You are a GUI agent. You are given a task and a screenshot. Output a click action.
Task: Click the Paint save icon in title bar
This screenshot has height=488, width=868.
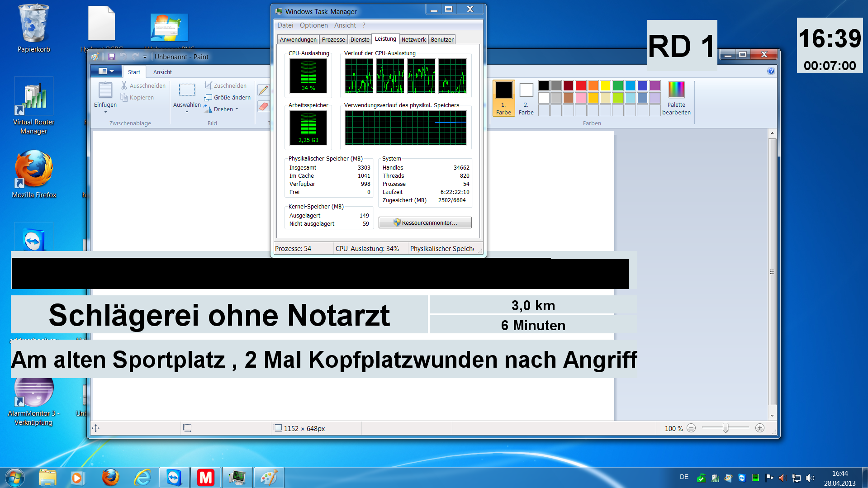112,57
